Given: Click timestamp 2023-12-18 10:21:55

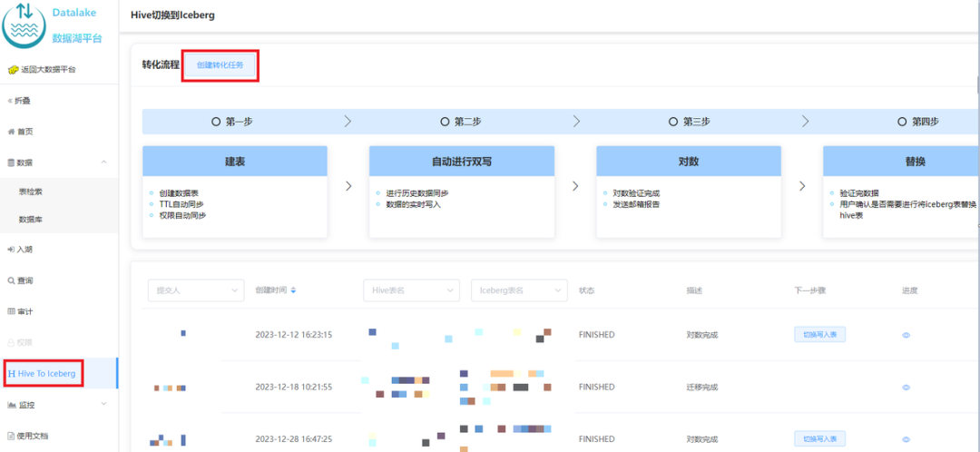Looking at the screenshot, I should [294, 387].
